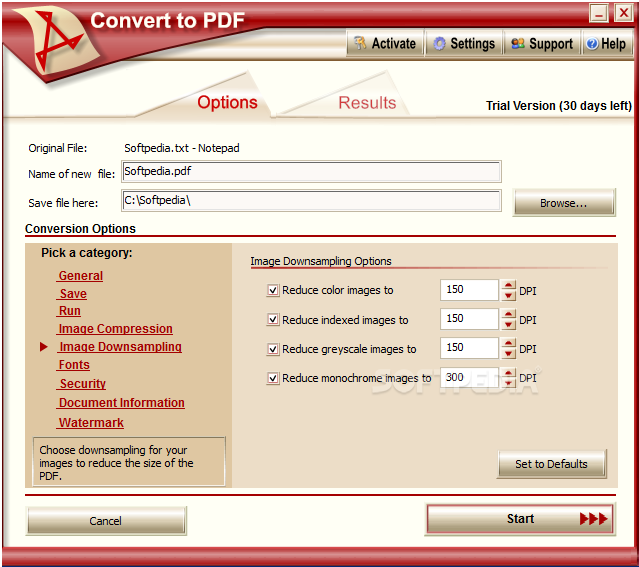
Task: Open the Image Compression category
Action: pos(115,329)
